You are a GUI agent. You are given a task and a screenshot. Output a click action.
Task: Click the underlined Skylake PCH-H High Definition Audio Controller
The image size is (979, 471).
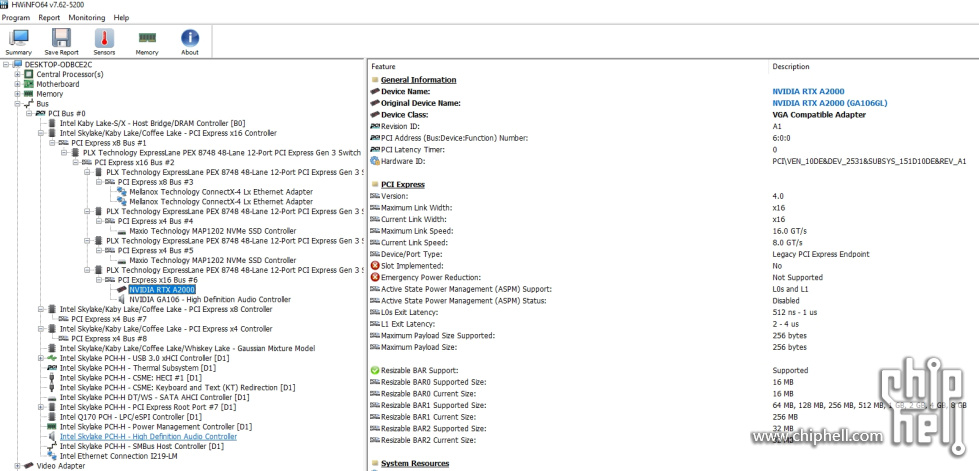148,437
